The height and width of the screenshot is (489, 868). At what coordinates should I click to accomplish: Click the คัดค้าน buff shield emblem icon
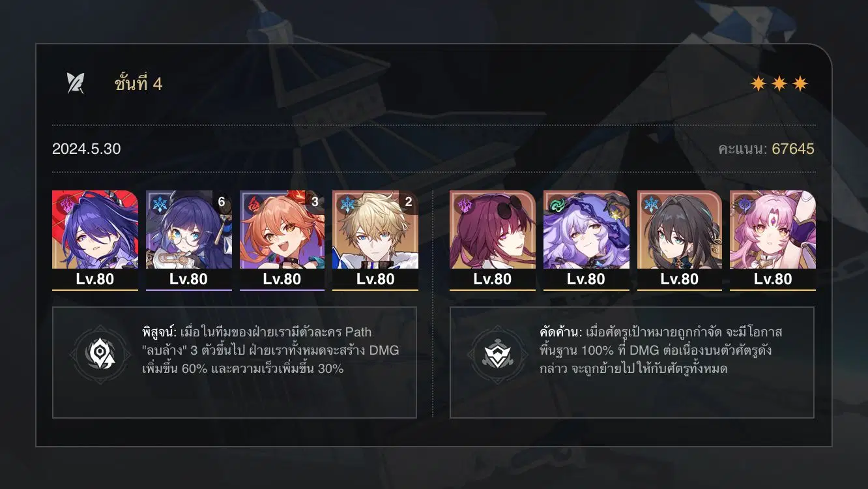click(498, 354)
